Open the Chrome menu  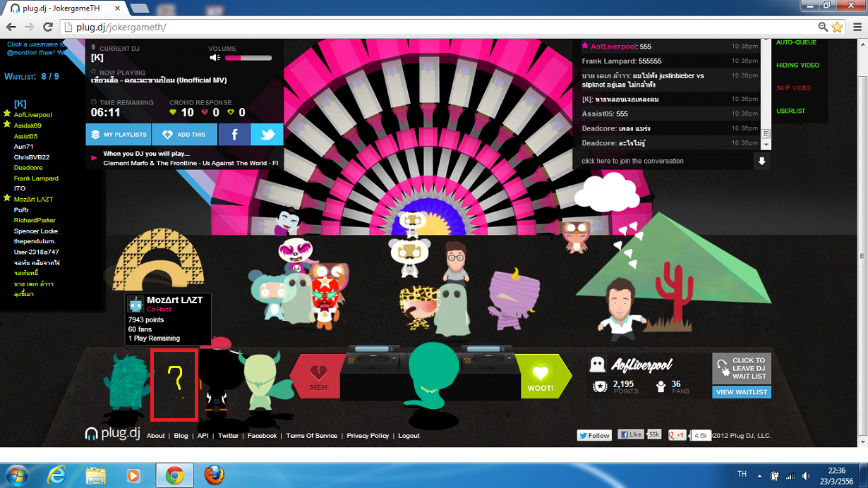pos(857,27)
